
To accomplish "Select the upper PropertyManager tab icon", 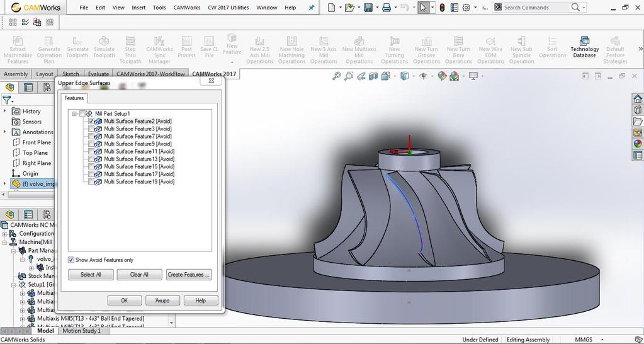I will coord(28,87).
